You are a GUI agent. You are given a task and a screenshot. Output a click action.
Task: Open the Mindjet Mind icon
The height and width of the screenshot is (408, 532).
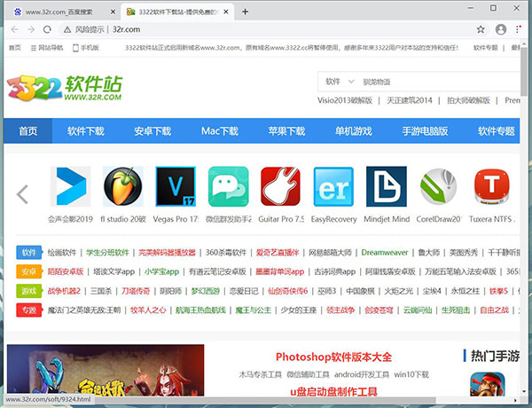point(387,186)
